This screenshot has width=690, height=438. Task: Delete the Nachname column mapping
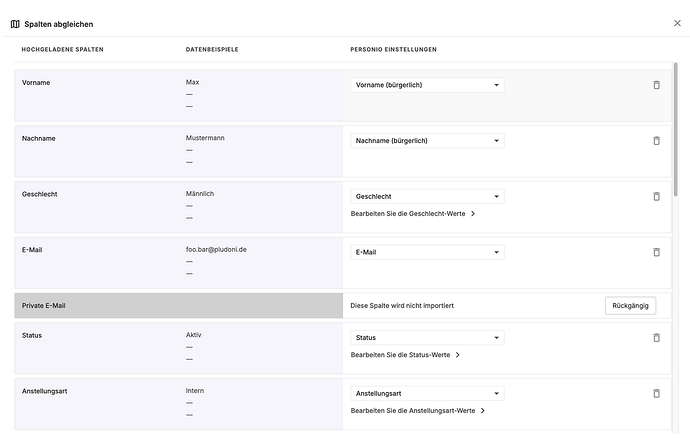click(656, 141)
